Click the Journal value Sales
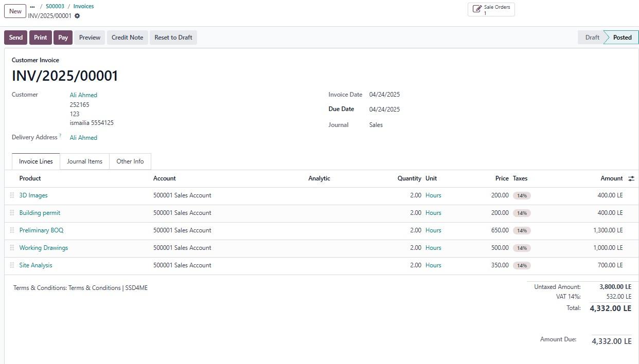This screenshot has width=639, height=364. [x=376, y=125]
